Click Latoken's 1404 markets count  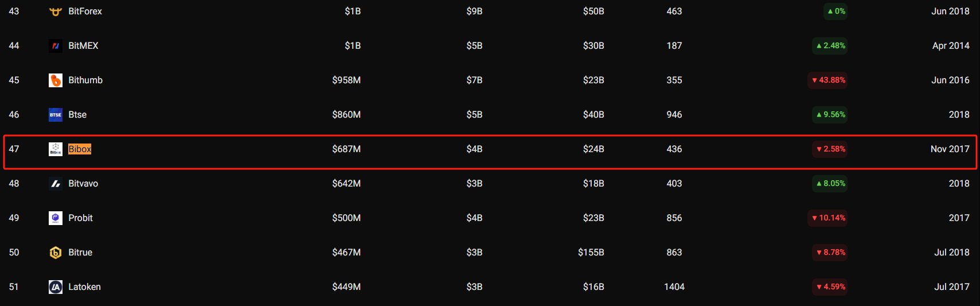click(674, 287)
